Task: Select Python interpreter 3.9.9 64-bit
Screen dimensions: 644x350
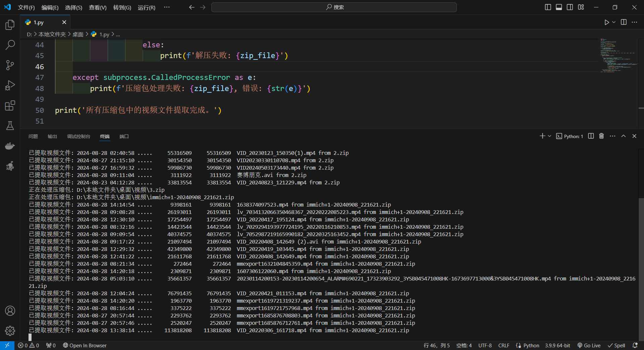Action: (x=557, y=345)
